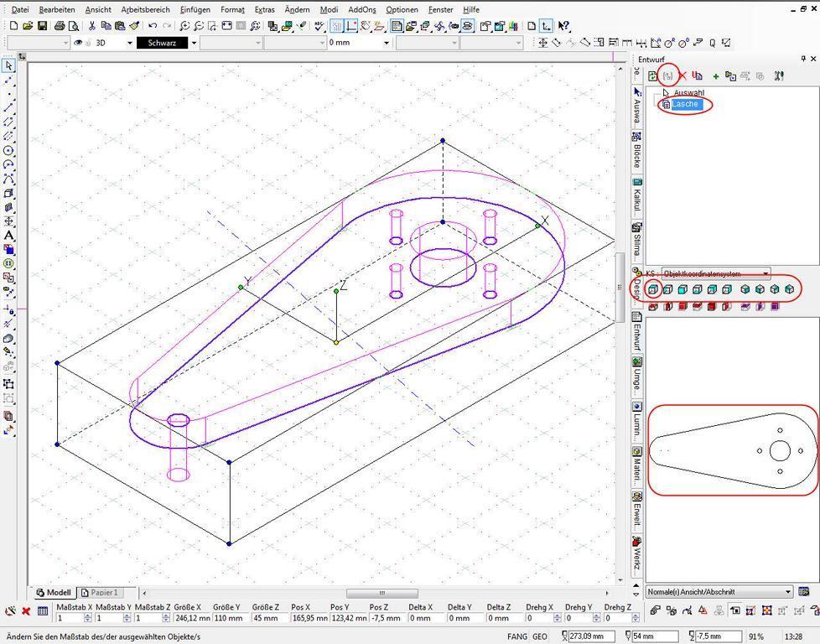The width and height of the screenshot is (820, 644).
Task: Toggle the eye layer visibility icon
Action: point(78,43)
